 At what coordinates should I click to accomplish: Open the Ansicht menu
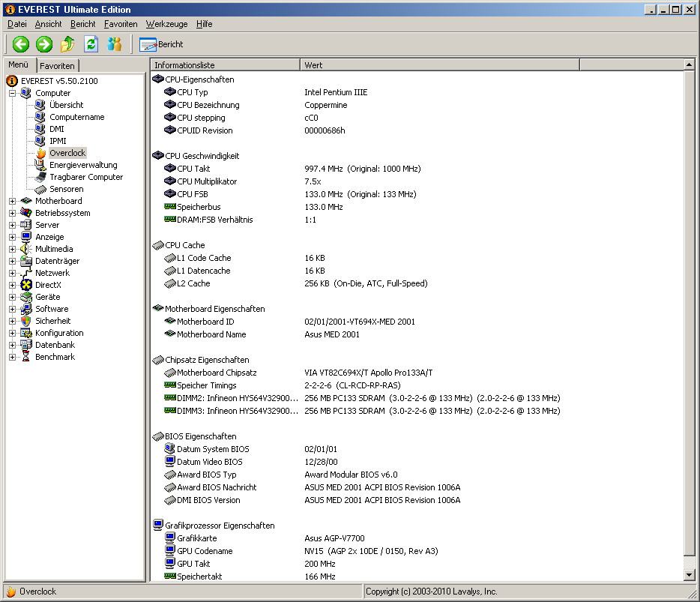pyautogui.click(x=48, y=24)
